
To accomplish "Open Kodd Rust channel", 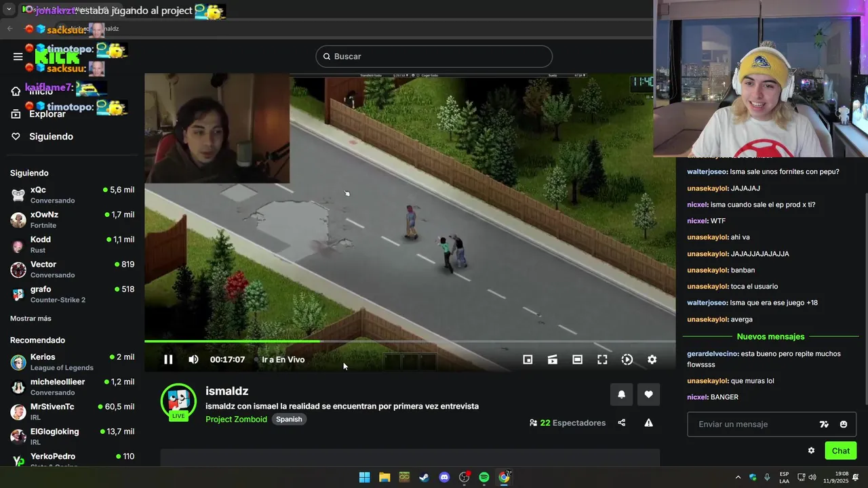I will coord(72,244).
